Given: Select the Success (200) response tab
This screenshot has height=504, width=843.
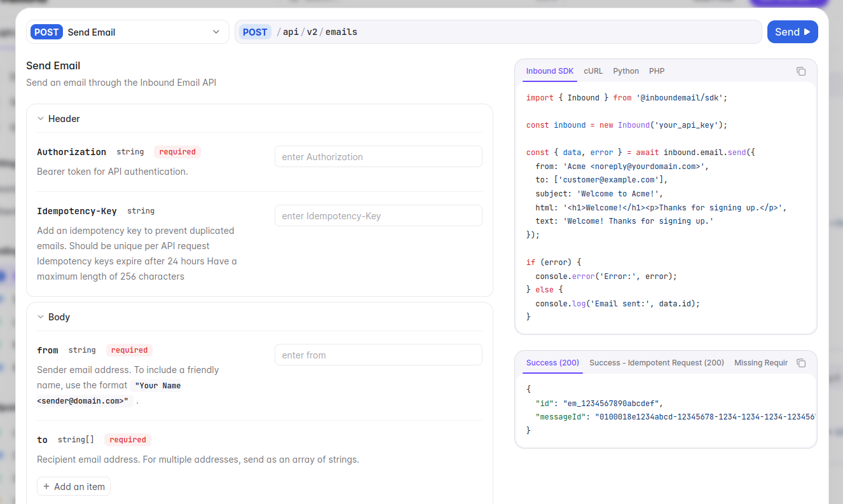Looking at the screenshot, I should [x=552, y=363].
